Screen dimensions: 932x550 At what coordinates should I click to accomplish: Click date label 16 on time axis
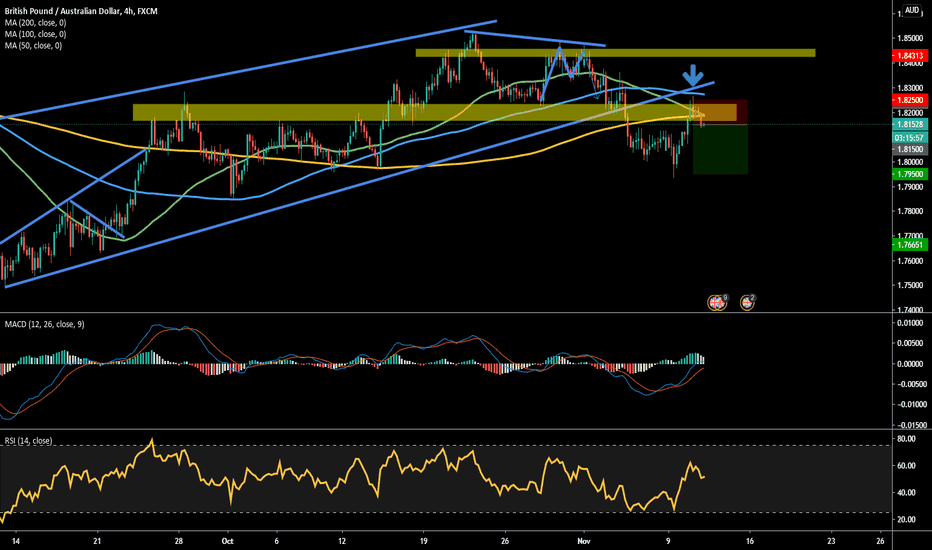[x=750, y=541]
